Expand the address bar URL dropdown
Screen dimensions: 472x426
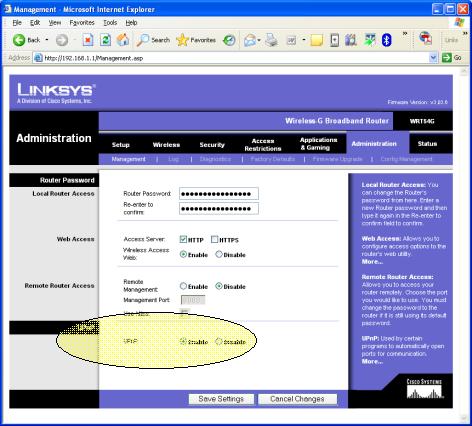433,58
